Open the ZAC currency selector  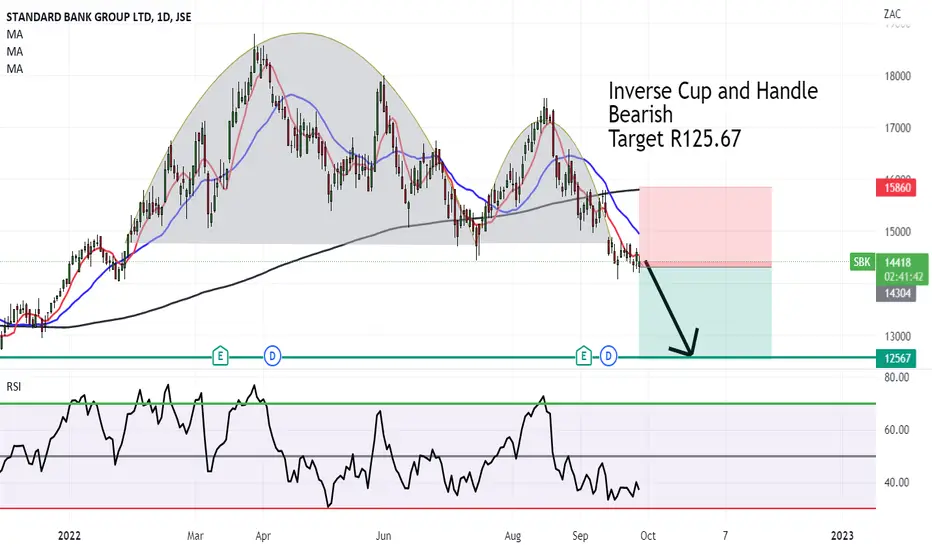892,14
